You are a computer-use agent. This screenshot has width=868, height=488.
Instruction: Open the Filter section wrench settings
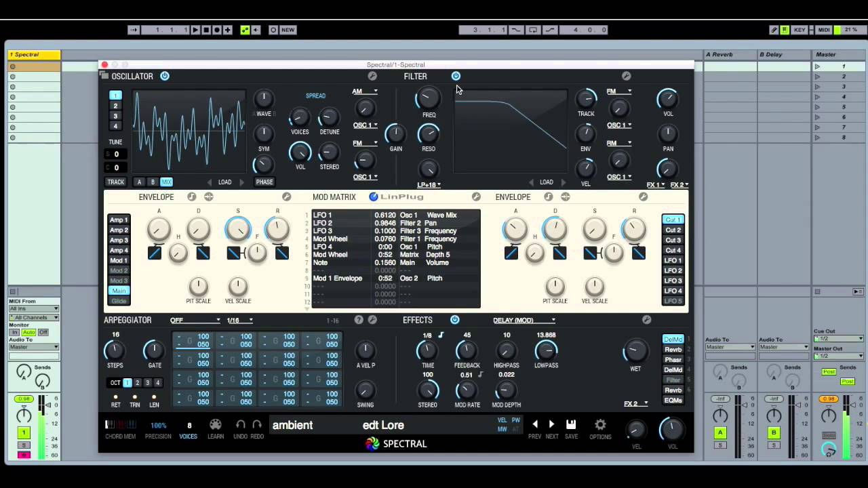click(x=626, y=76)
